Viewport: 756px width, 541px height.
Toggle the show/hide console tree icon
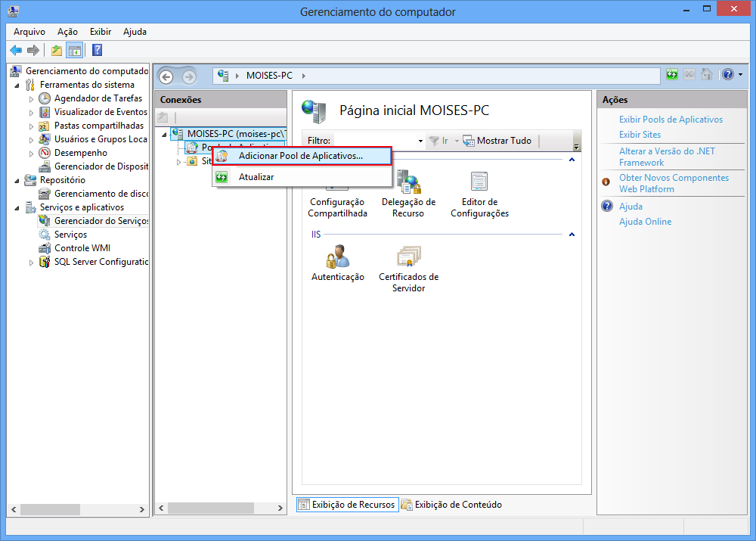click(x=75, y=50)
